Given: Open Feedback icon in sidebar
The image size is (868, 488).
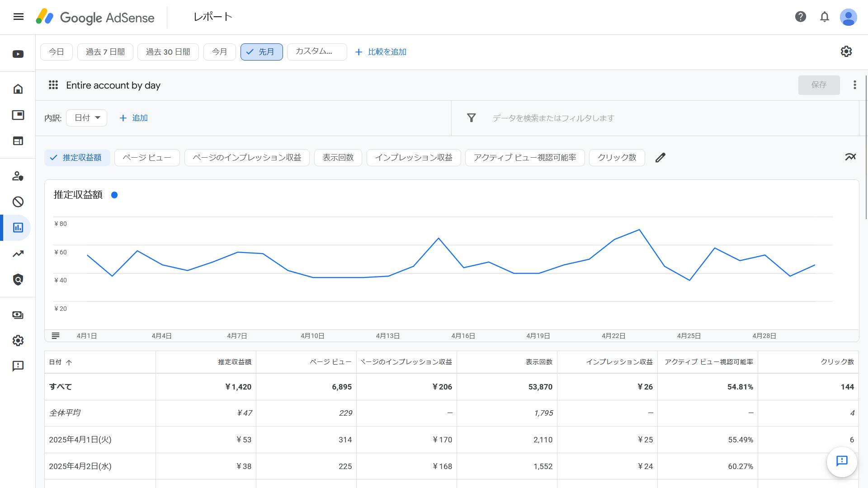Looking at the screenshot, I should 18,366.
